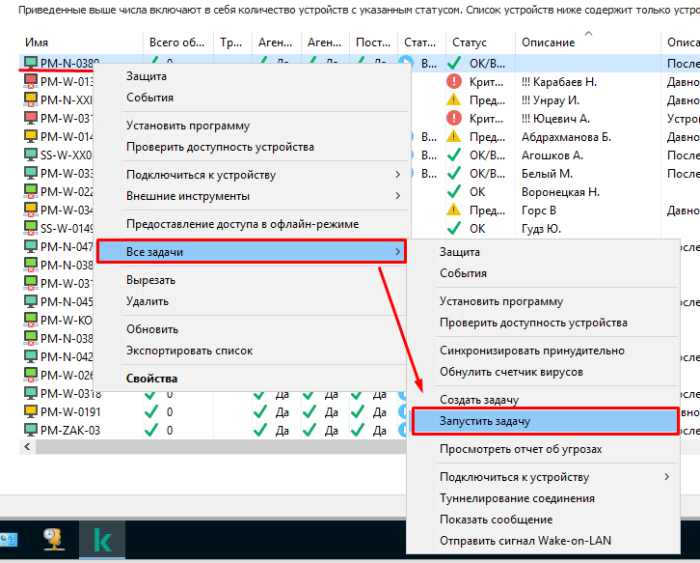Select Запустить задачу in the submenu
Image resolution: width=700 pixels, height=563 pixels.
tap(545, 421)
